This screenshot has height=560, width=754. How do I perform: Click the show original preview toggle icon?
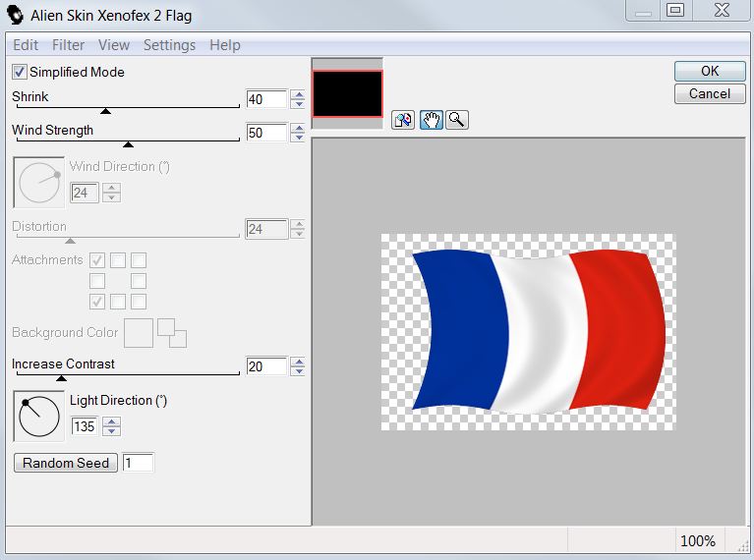pos(403,120)
